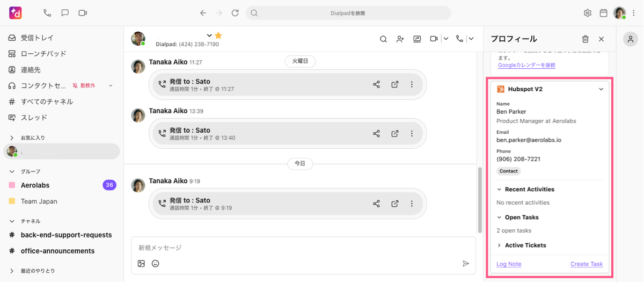Open the video call options chevron
This screenshot has height=282, width=644.
[445, 39]
